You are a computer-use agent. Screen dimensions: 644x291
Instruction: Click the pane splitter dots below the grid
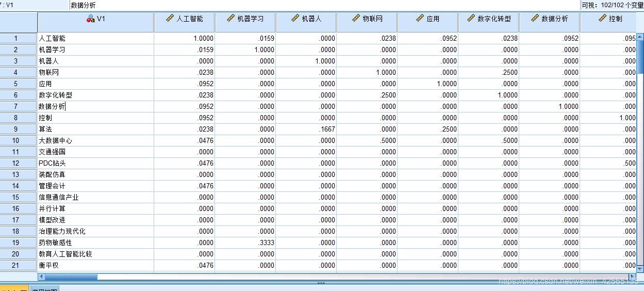pos(321,283)
